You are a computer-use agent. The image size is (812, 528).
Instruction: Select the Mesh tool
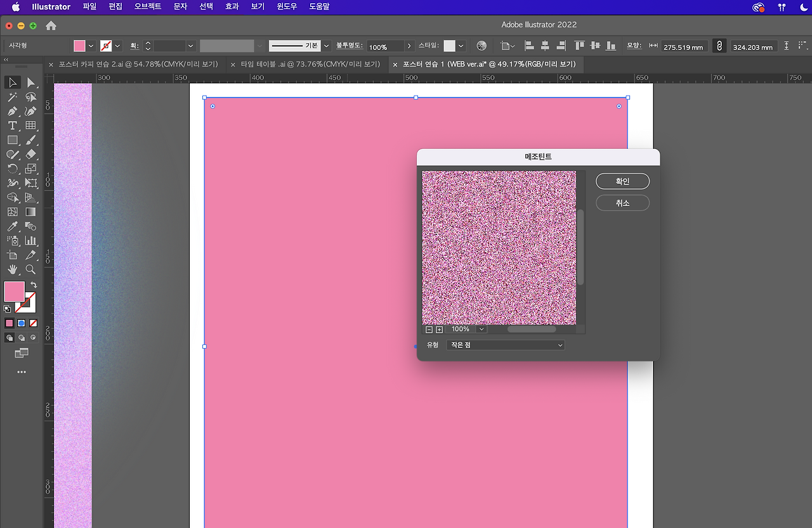click(12, 212)
